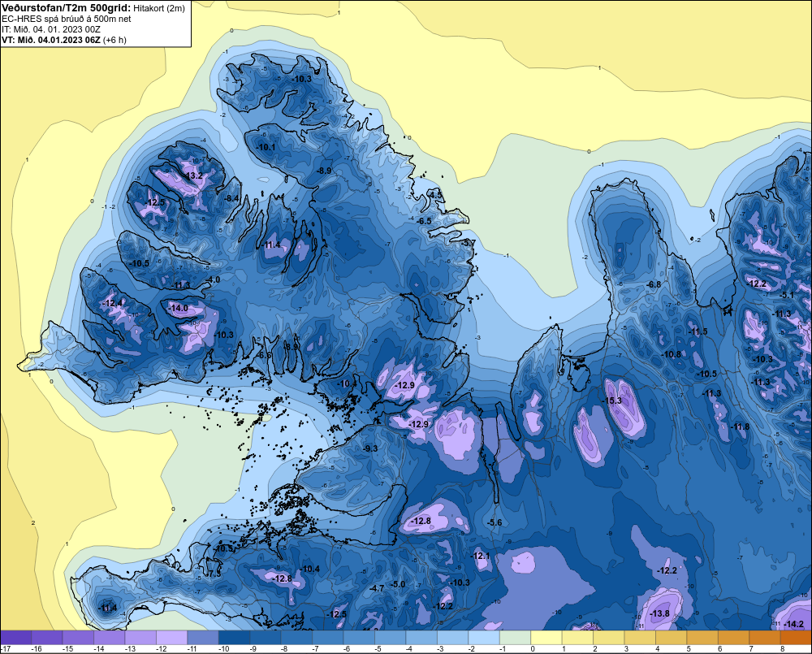Click the '-9.3' temperature value
Screen dimensions: 812x654
coord(369,448)
